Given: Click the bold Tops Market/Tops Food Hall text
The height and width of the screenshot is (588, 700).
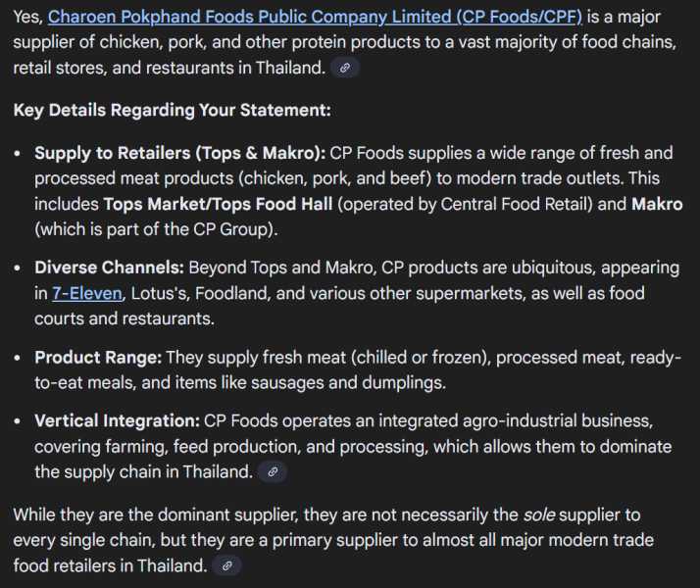Looking at the screenshot, I should tap(218, 204).
